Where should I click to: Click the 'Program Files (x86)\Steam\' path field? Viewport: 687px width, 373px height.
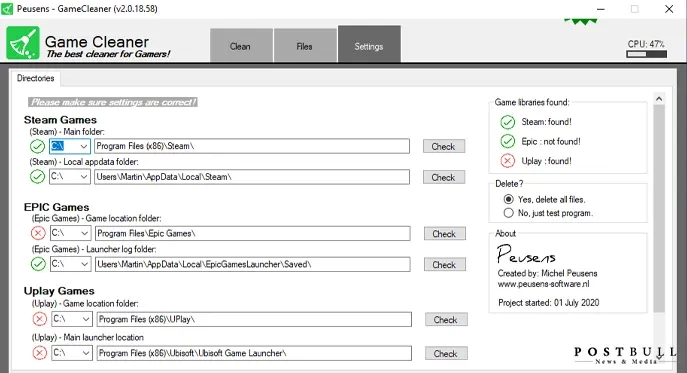tap(252, 146)
